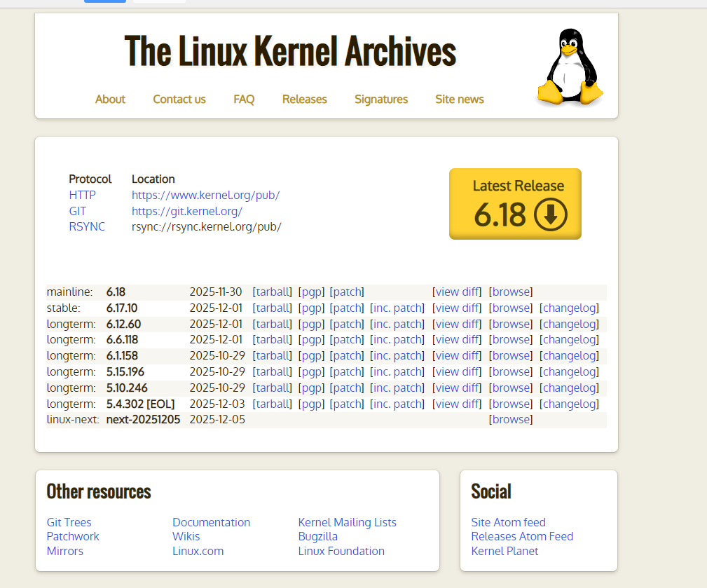
Task: Open the Documentation link
Action: [211, 522]
